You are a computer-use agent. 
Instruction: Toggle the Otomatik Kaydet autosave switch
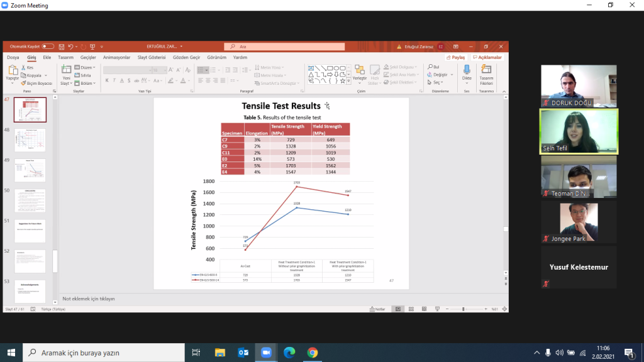point(48,47)
